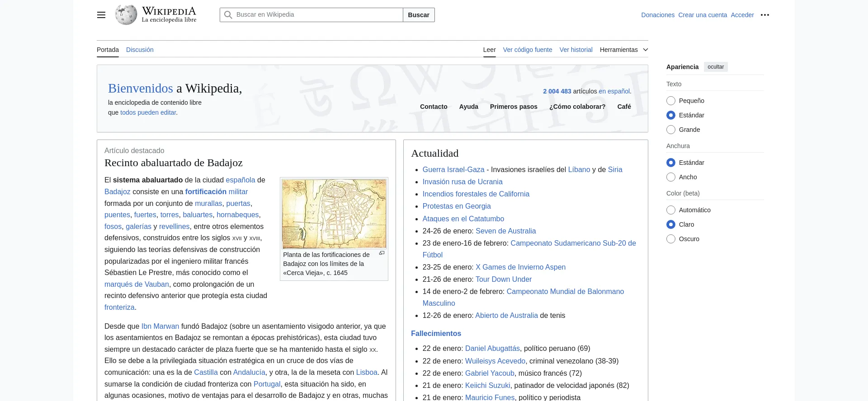868x401 pixels.
Task: Open the baluartes link
Action: pos(198,215)
